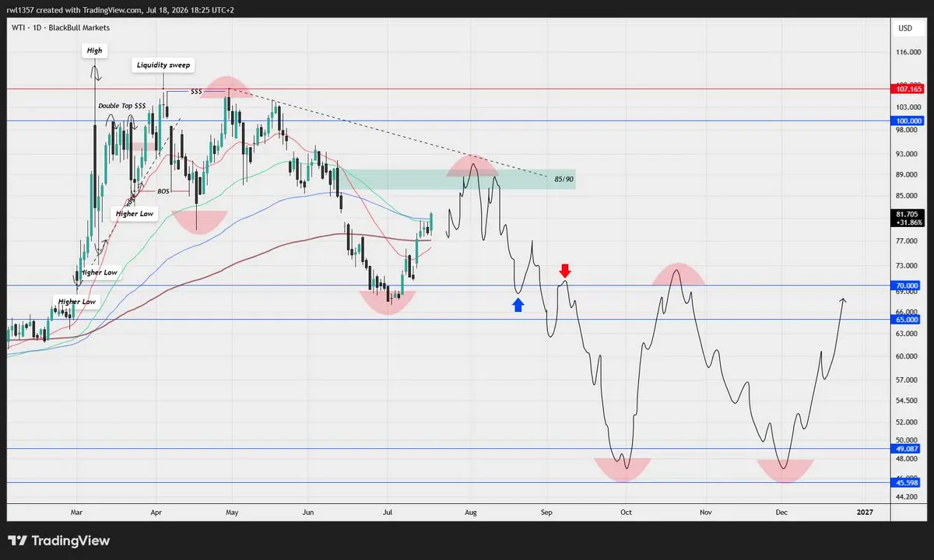The height and width of the screenshot is (560, 934).
Task: Click the Aug label on time axis
Action: [x=469, y=513]
